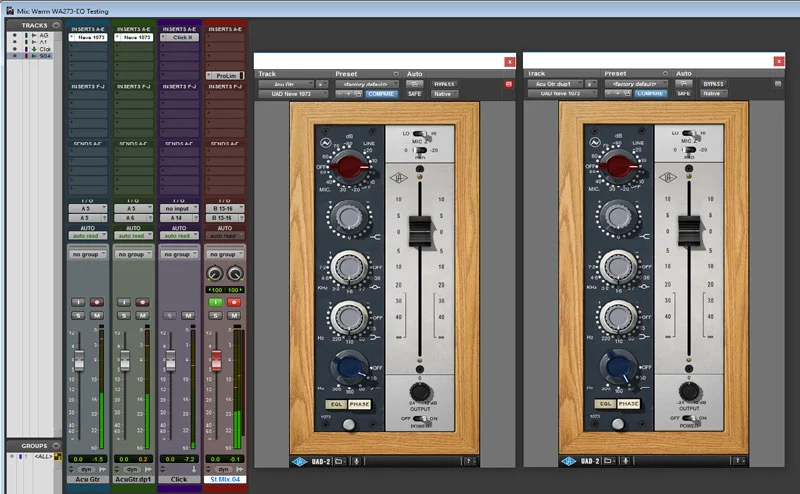Open output selector A 6 on AcuGtr.dp1 track
The width and height of the screenshot is (800, 494).
134,218
